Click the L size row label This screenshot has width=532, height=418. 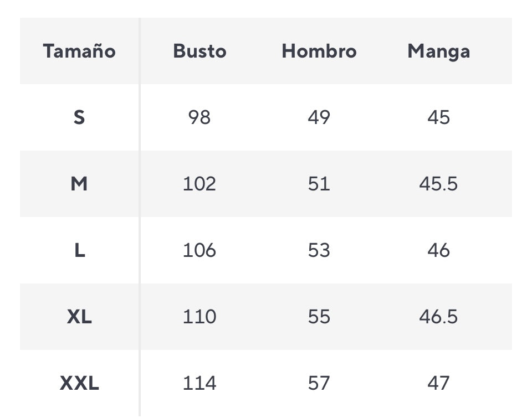(x=79, y=250)
